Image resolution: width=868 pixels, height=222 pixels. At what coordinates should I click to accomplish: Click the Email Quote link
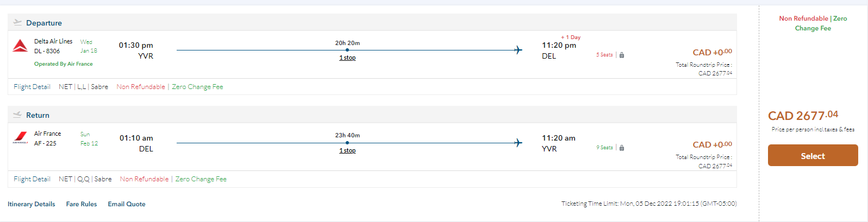click(x=127, y=204)
